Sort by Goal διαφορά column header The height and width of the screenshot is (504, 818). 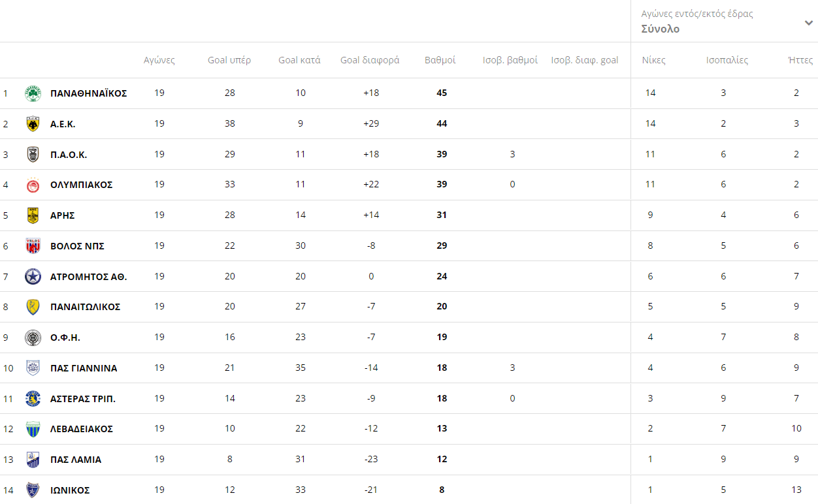pyautogui.click(x=370, y=60)
